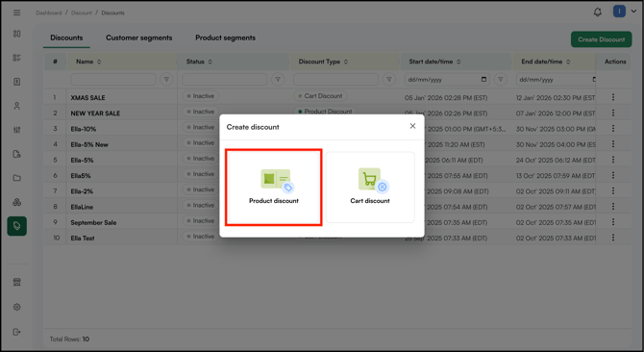The height and width of the screenshot is (352, 644).
Task: Click the Status filter text field
Action: [x=225, y=79]
